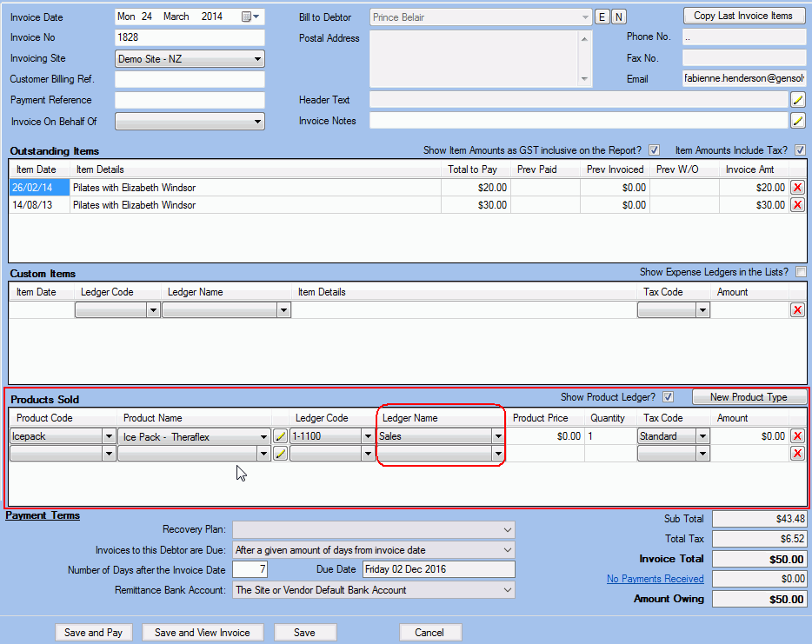Click the N button beside Bill to Debtor
Image resolution: width=812 pixels, height=644 pixels.
pos(618,17)
